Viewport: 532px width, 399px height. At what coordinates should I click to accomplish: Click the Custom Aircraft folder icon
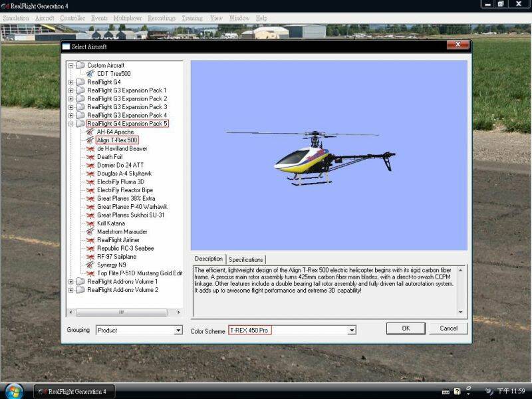click(80, 65)
